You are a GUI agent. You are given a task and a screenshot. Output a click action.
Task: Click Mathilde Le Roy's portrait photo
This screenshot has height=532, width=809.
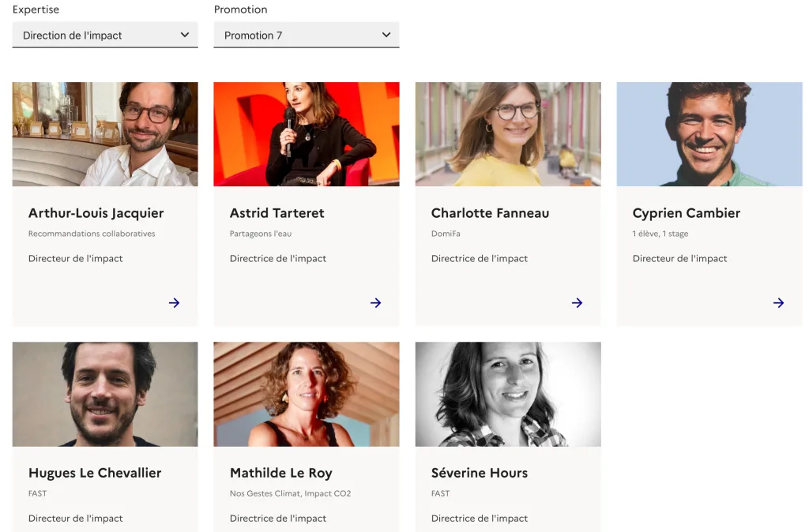coord(307,394)
